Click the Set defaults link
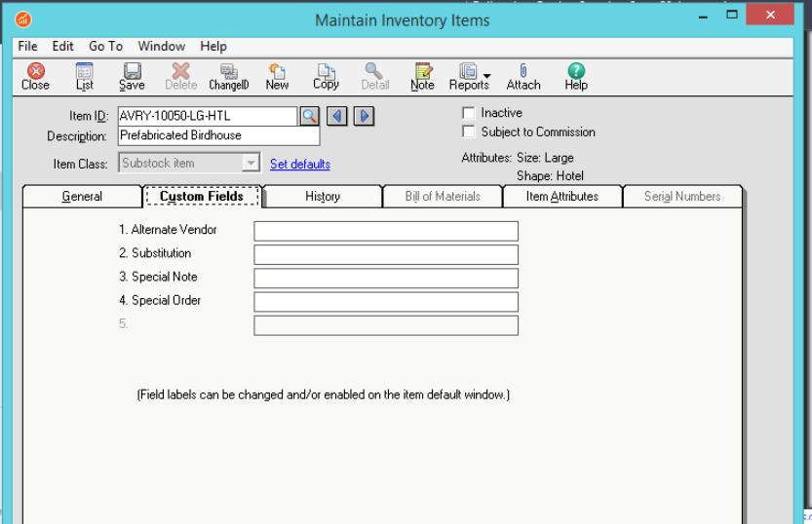Image resolution: width=812 pixels, height=524 pixels. (x=299, y=164)
